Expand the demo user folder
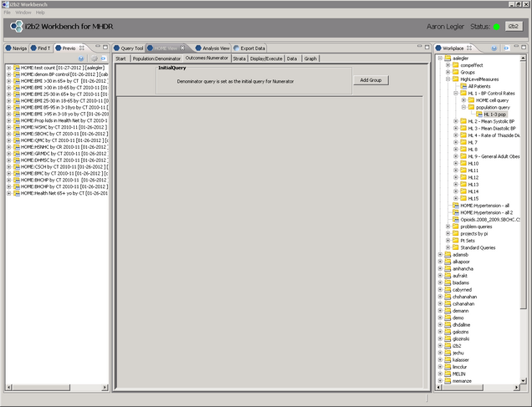This screenshot has width=532, height=407. (x=440, y=318)
